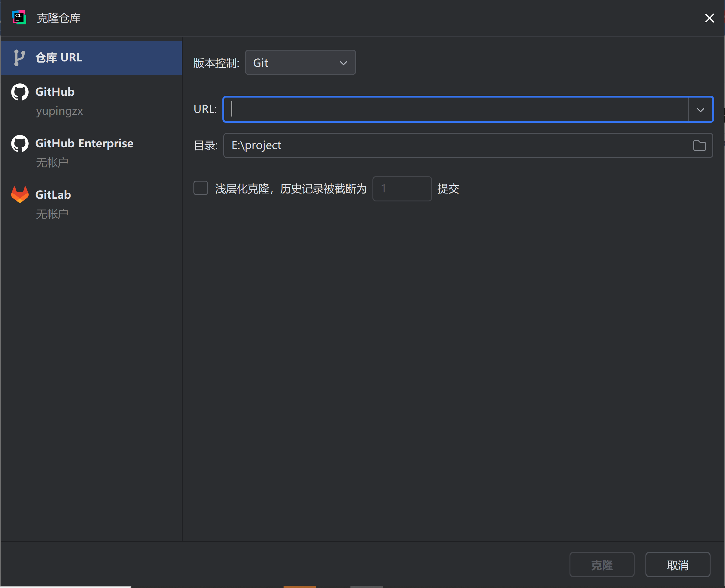725x588 pixels.
Task: Click the CLion logo in the title bar
Action: coord(19,17)
